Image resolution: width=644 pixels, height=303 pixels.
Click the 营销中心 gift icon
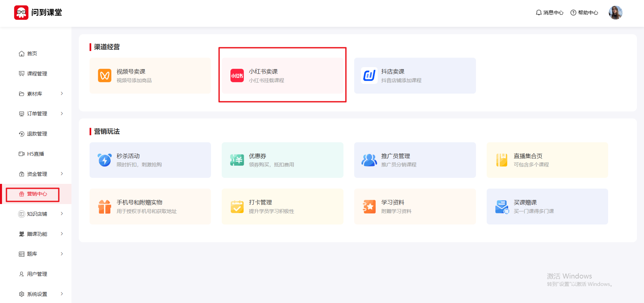[21, 194]
